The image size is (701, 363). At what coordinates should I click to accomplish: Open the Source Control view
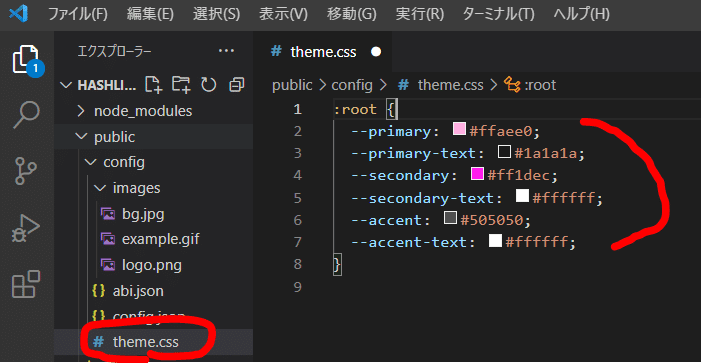tap(26, 170)
